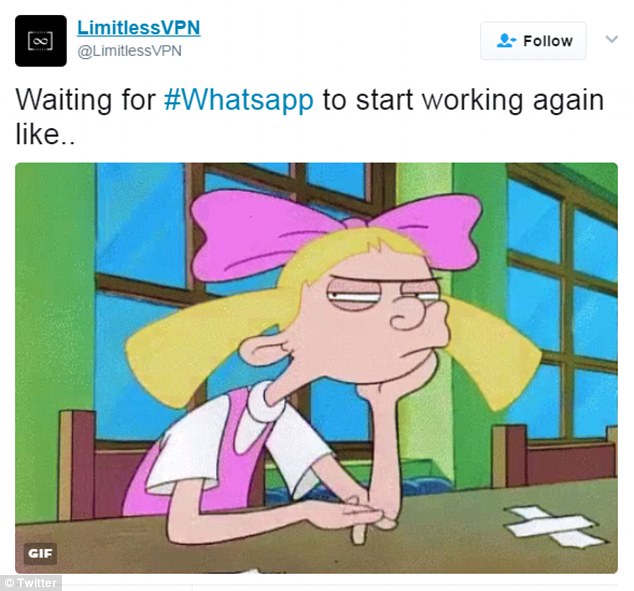Click the crossed paper strips on desk

[552, 527]
